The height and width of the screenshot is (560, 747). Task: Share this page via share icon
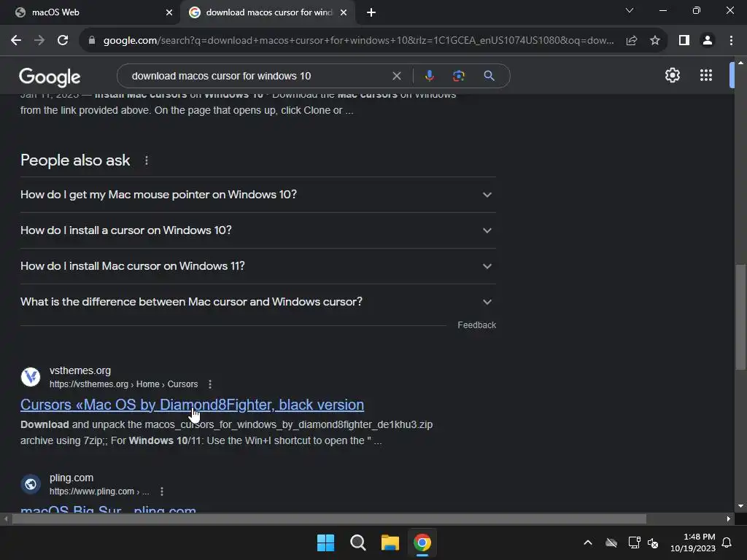pos(632,41)
